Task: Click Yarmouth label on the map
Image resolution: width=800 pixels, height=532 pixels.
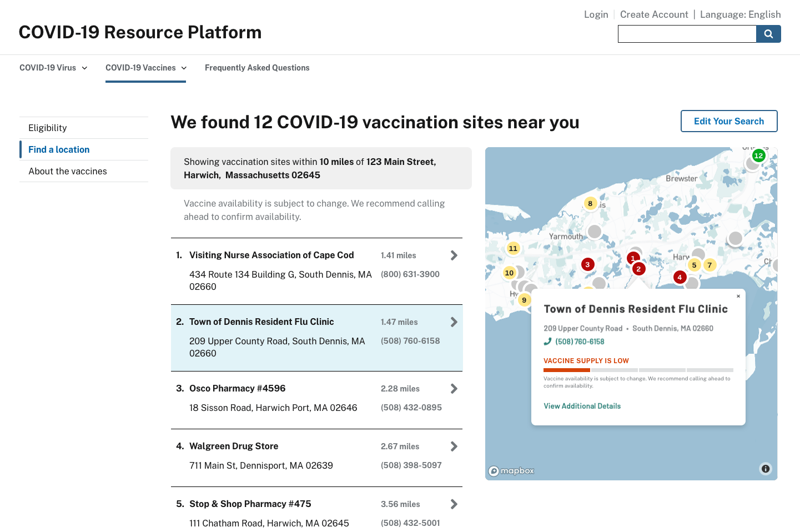Action: pyautogui.click(x=566, y=237)
